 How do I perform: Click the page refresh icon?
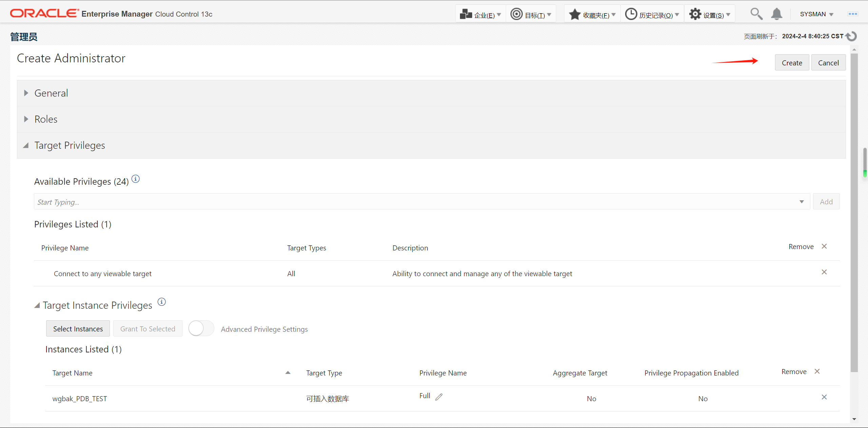[851, 36]
